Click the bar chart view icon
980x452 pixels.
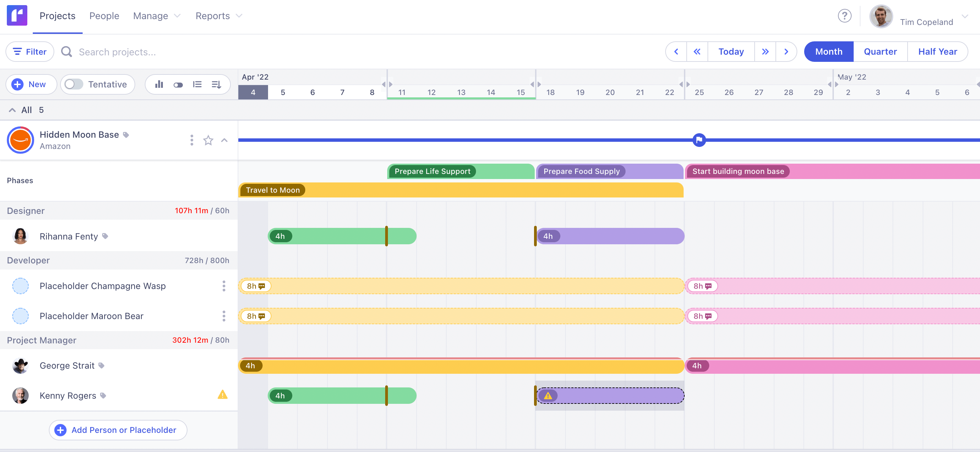(159, 84)
